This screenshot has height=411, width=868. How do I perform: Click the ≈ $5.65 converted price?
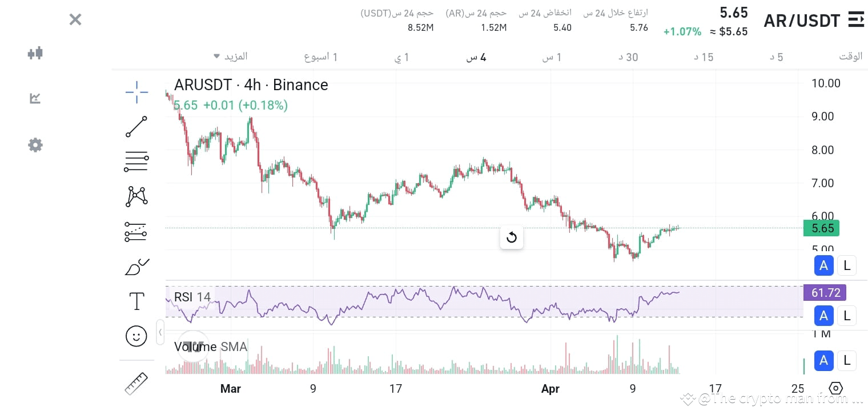729,32
